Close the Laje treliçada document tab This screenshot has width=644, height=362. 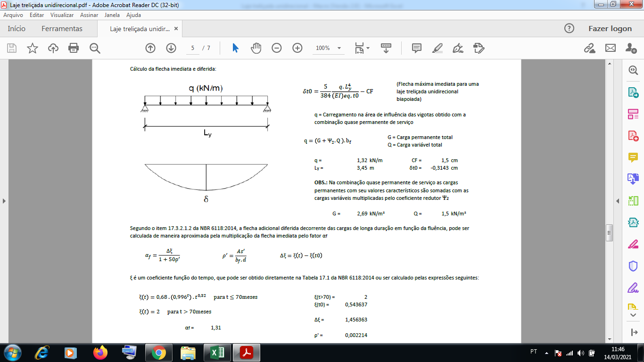(x=176, y=29)
